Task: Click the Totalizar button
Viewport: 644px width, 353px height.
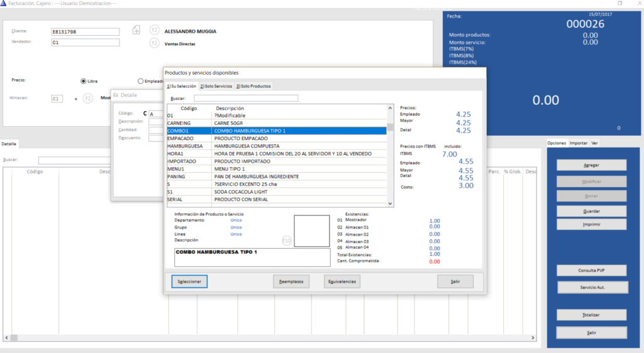Action: tap(591, 315)
